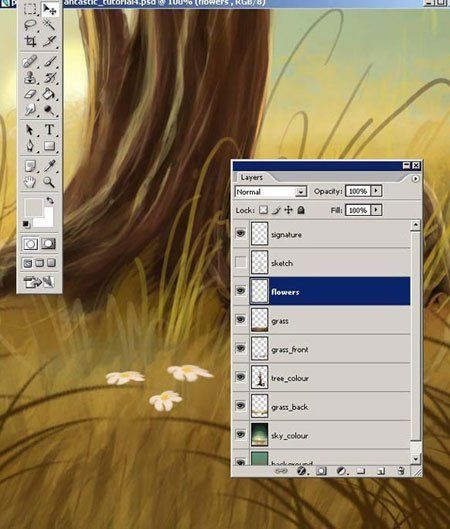450x529 pixels.
Task: Add a layer mask
Action: (321, 471)
